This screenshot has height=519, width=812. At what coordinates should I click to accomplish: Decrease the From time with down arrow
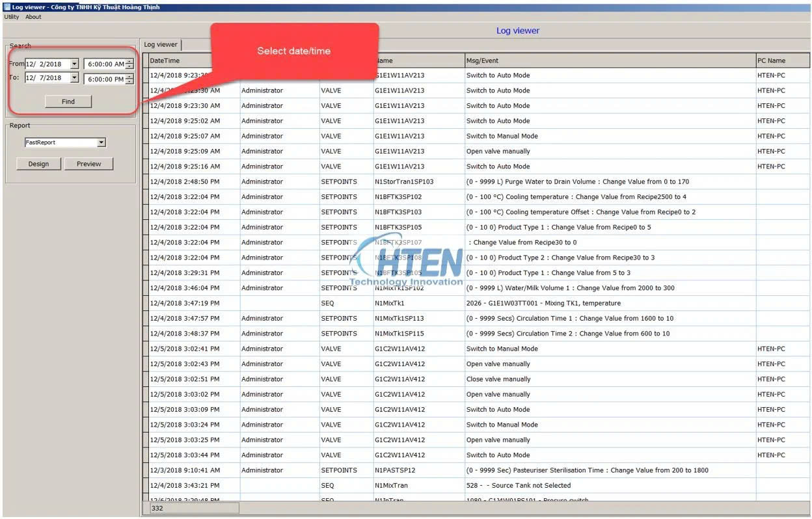click(129, 67)
